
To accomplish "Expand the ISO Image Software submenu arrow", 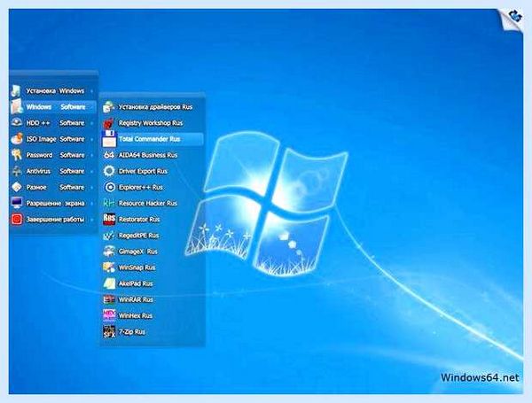I will pyautogui.click(x=91, y=139).
